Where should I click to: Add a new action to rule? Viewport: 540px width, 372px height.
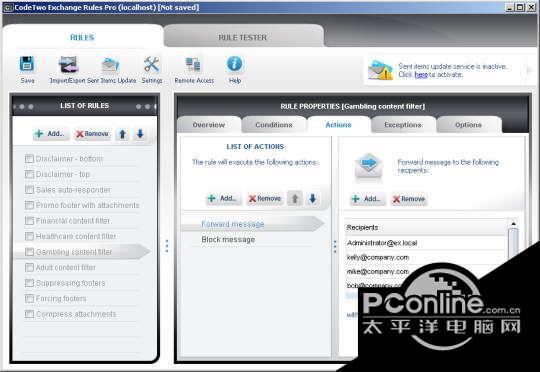224,198
